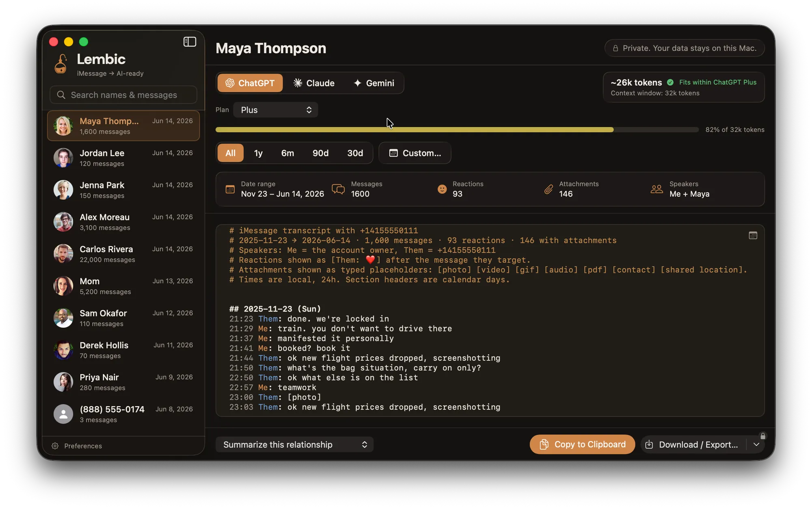Click calendar icon in transcript corner
Screen dimensions: 812x509
tap(753, 235)
